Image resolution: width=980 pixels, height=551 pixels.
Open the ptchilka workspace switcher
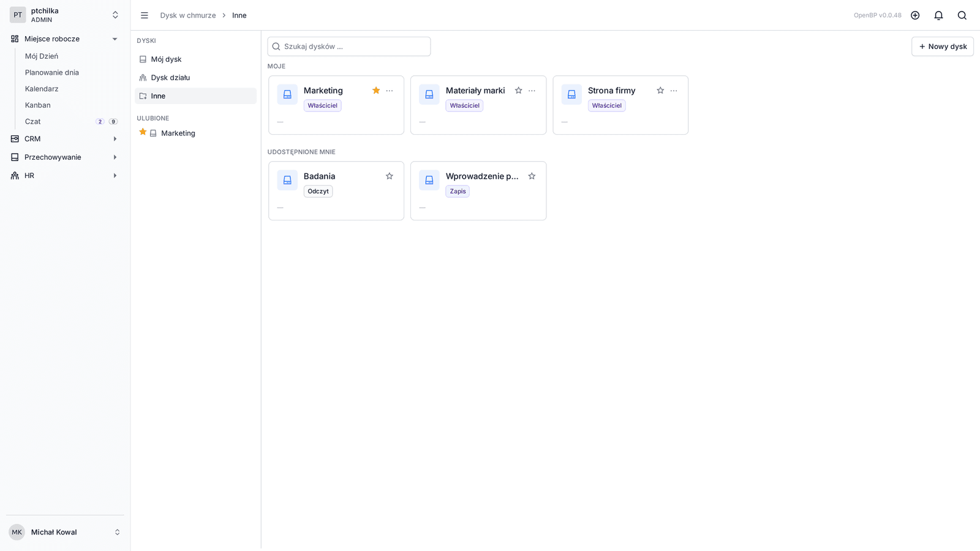point(115,15)
